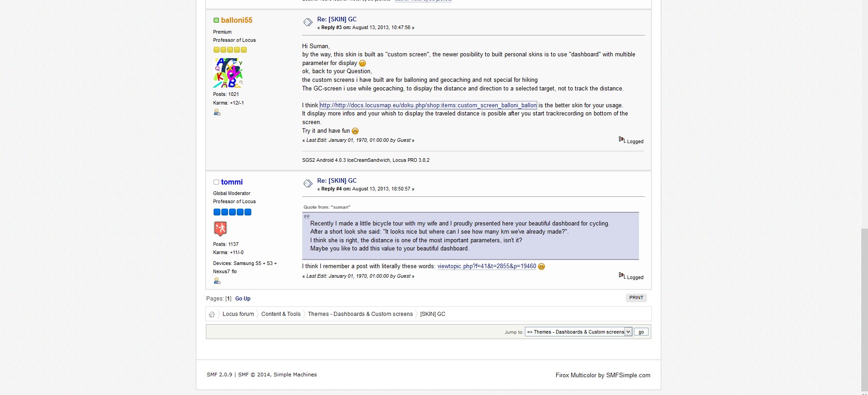Click the home icon in breadcrumb

click(212, 314)
